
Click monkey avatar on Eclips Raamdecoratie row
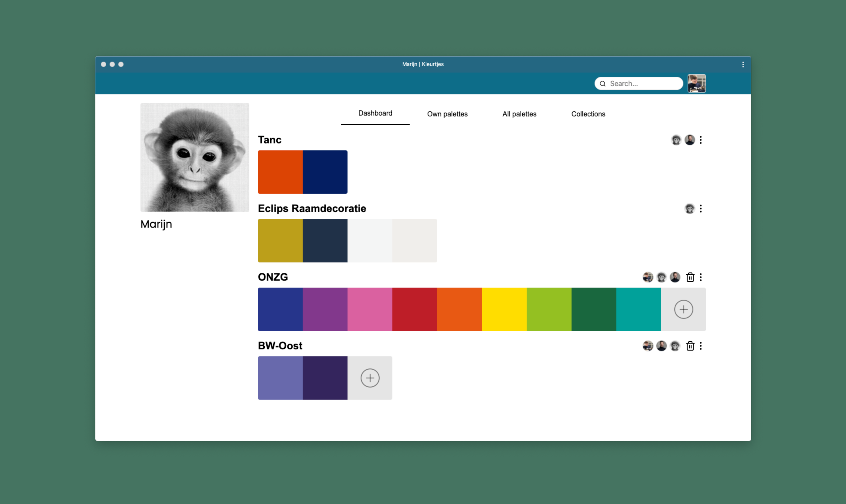point(689,209)
